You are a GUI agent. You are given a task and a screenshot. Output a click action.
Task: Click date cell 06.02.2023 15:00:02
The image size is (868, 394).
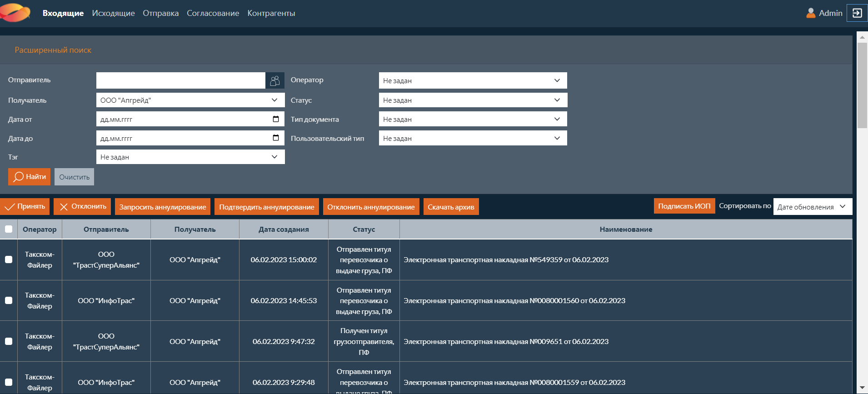(284, 259)
